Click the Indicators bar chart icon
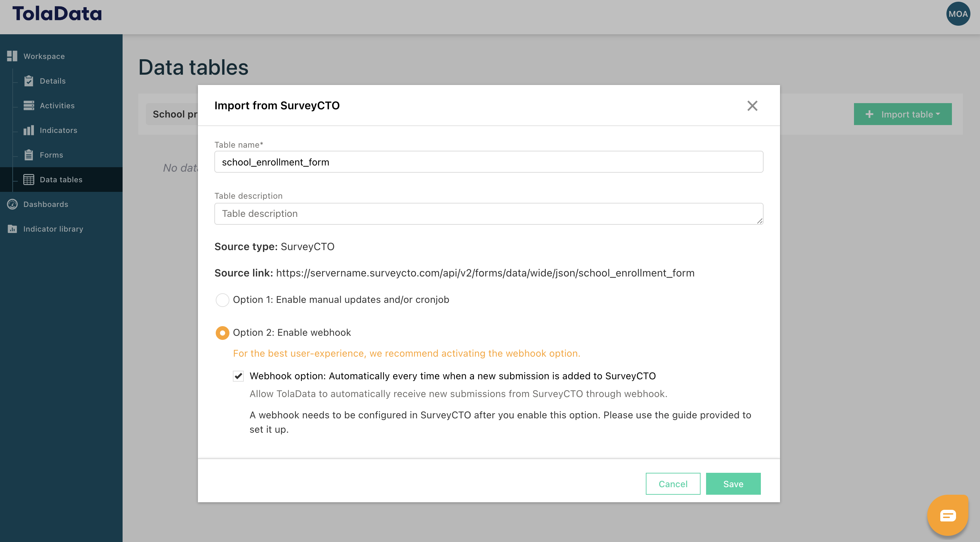This screenshot has width=980, height=542. (28, 130)
